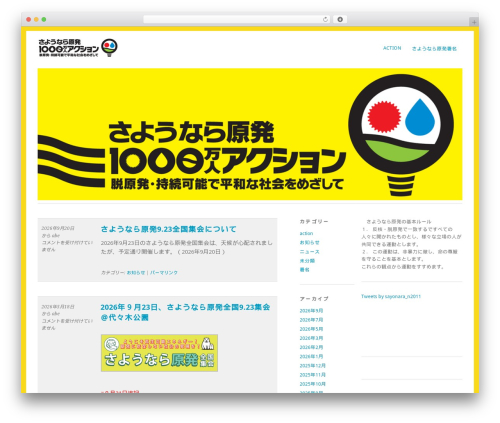Open archive 2026年2月
The width and height of the screenshot is (500, 423).
point(311,347)
